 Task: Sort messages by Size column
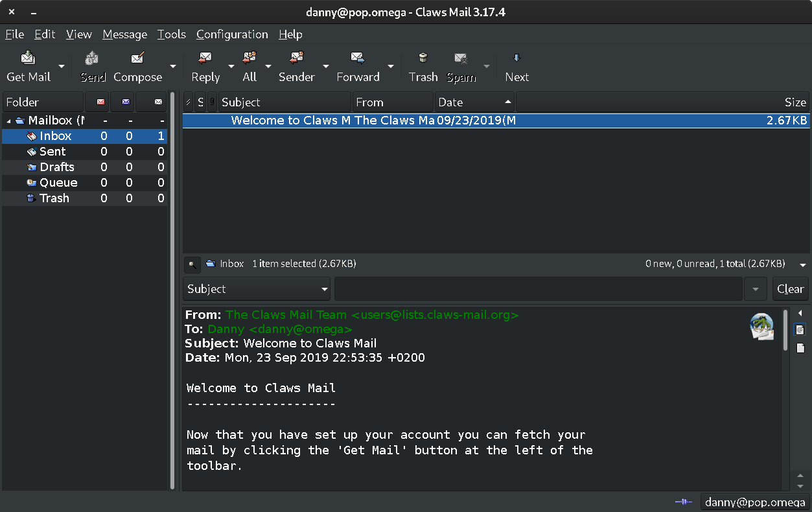coord(662,102)
